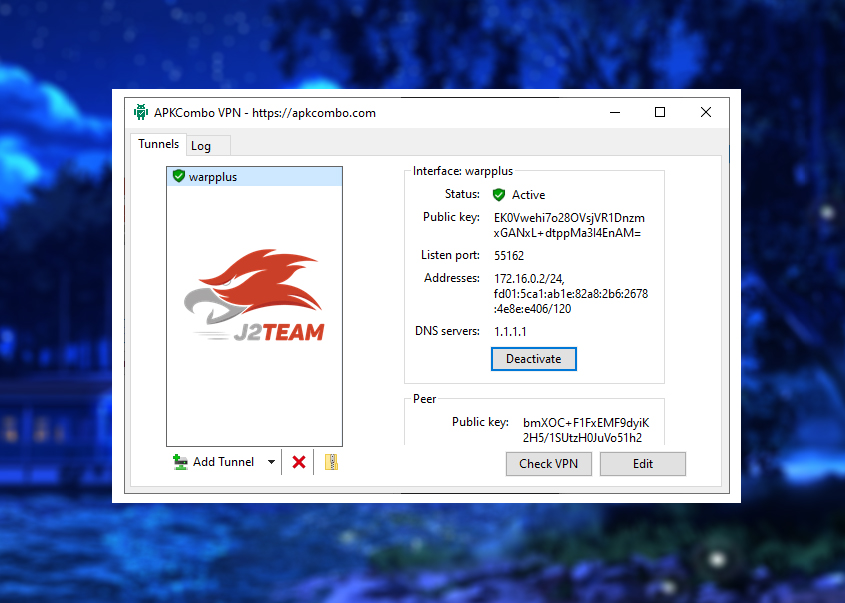This screenshot has height=603, width=845.
Task: Close the APKCombo VPN window
Action: tap(705, 112)
